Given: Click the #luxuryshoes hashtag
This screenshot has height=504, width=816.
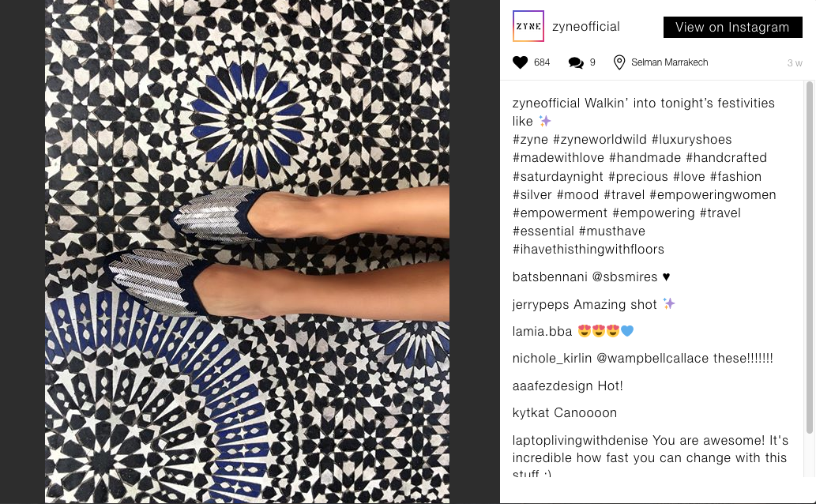Looking at the screenshot, I should point(692,140).
